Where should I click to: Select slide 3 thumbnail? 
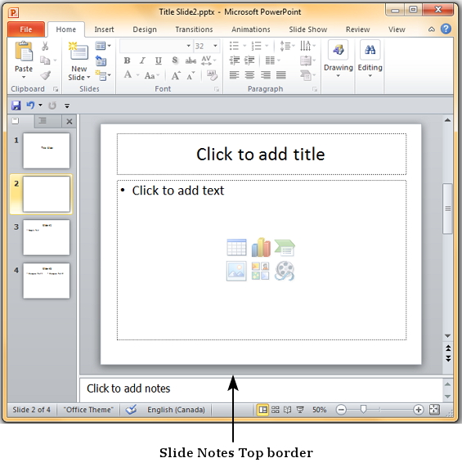click(x=47, y=237)
